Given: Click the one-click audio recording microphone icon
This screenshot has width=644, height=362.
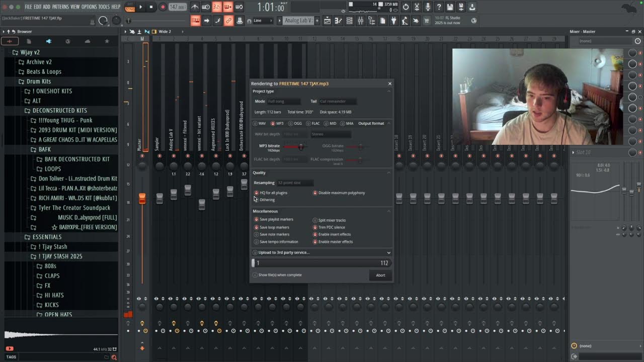Looking at the screenshot, I should pos(428,7).
